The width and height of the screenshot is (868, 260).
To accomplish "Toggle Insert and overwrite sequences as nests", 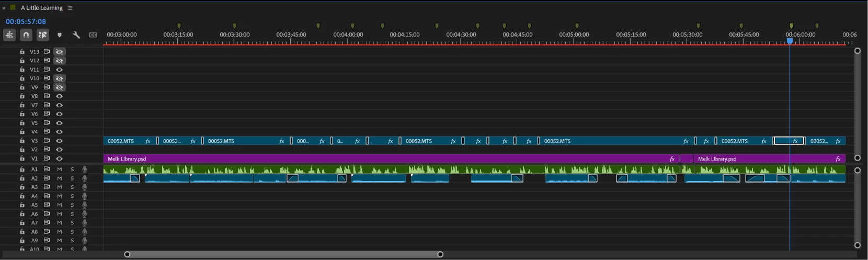I will coord(9,35).
